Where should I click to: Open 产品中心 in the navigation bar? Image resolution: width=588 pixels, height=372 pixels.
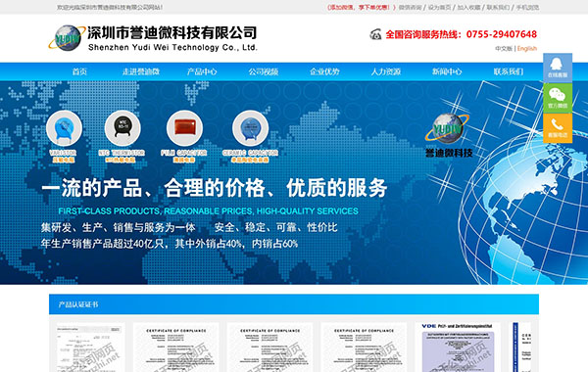[x=202, y=71]
